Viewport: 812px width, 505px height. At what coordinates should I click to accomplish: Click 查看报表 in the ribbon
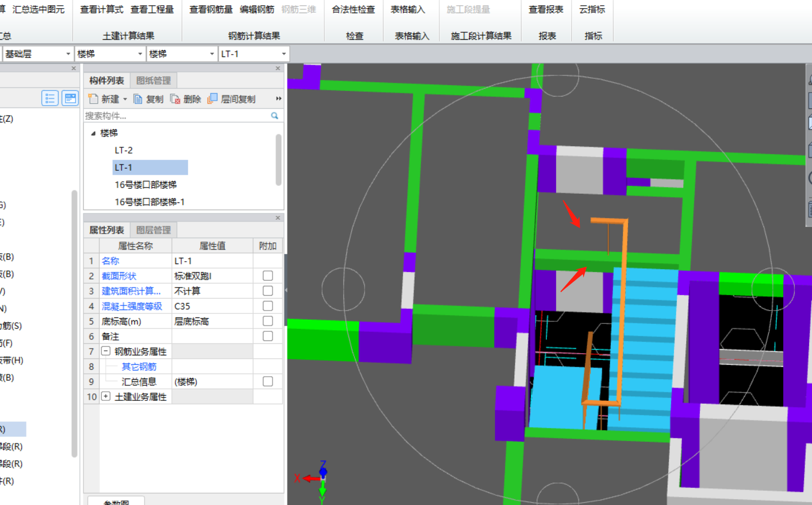[546, 10]
